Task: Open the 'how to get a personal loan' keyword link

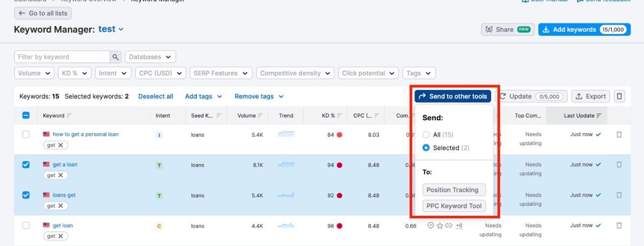Action: (x=86, y=134)
